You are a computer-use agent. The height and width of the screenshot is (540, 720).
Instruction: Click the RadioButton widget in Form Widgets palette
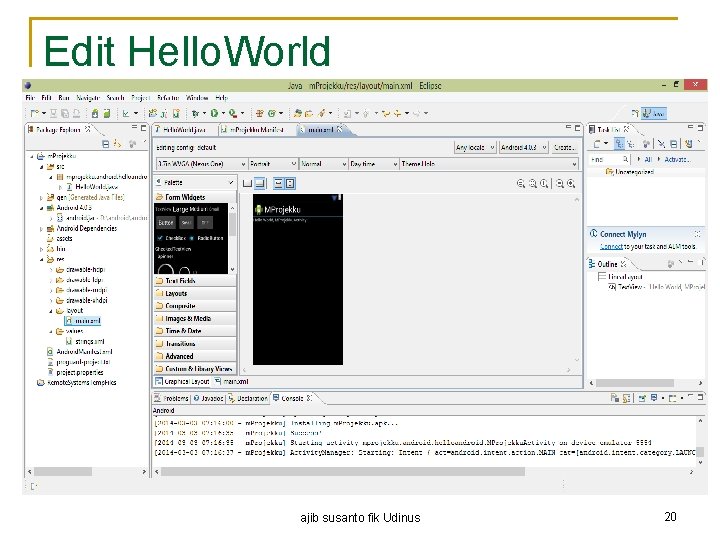point(206,238)
